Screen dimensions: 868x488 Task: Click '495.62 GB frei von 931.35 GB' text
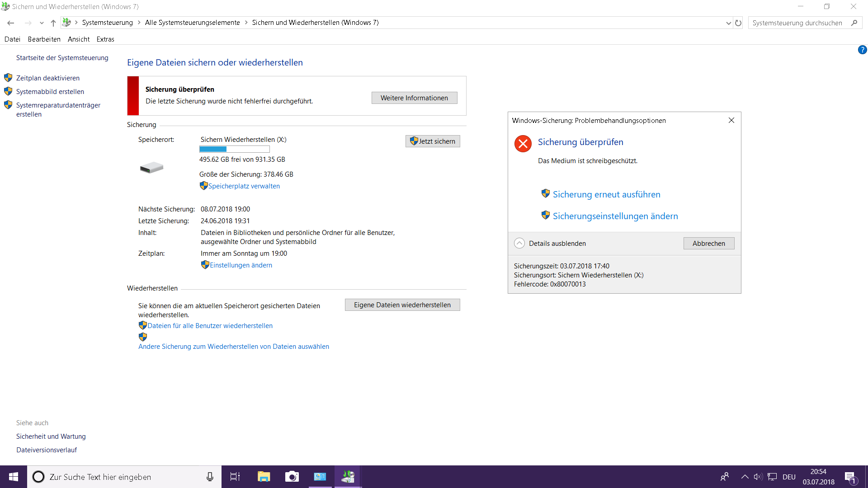[242, 160]
